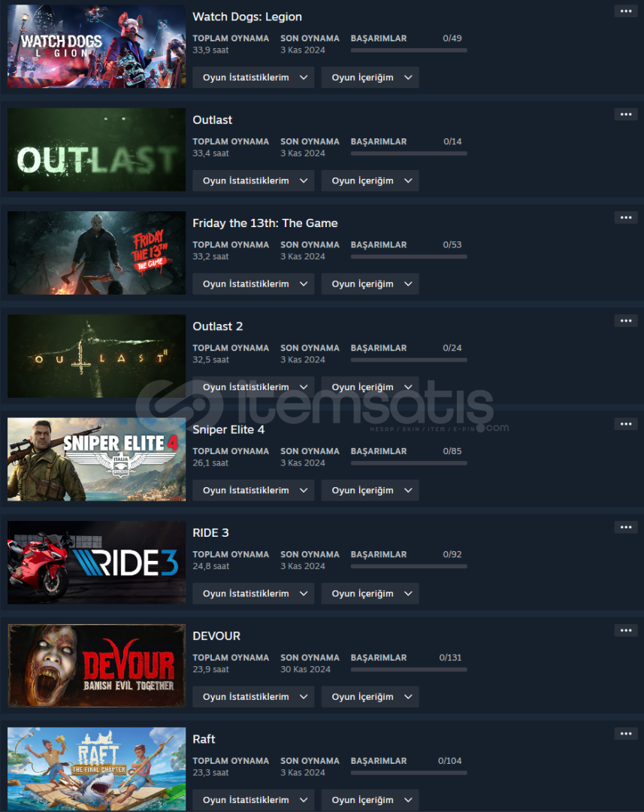Open Oyun İçeriğim dropdown for Sniper Elite 4
The height and width of the screenshot is (812, 644).
pos(370,490)
